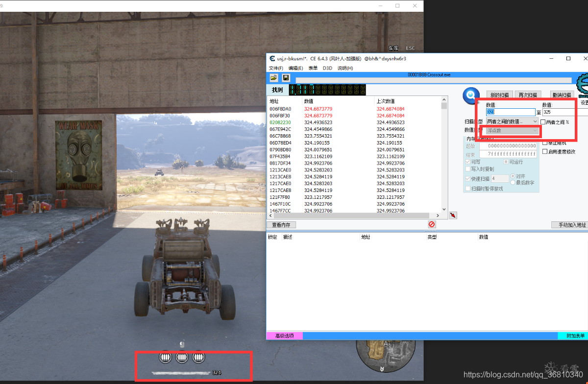Toggle the 可运行 checkbox
The image size is (588, 384).
[x=506, y=162]
